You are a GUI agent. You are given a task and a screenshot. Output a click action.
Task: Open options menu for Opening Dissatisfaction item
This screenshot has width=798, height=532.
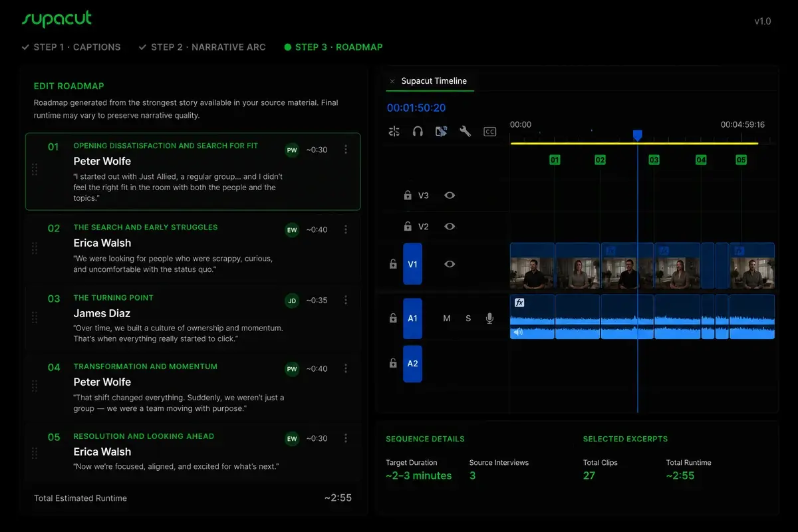click(345, 150)
